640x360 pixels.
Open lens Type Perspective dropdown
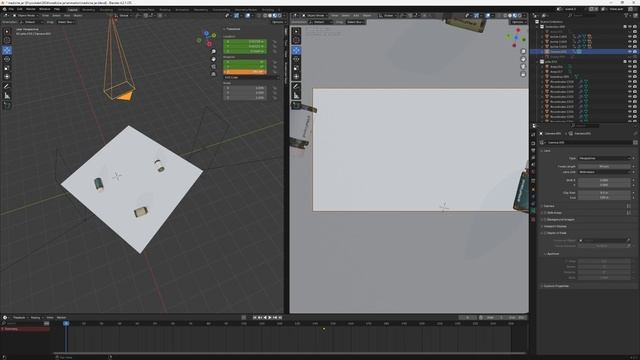pos(604,158)
